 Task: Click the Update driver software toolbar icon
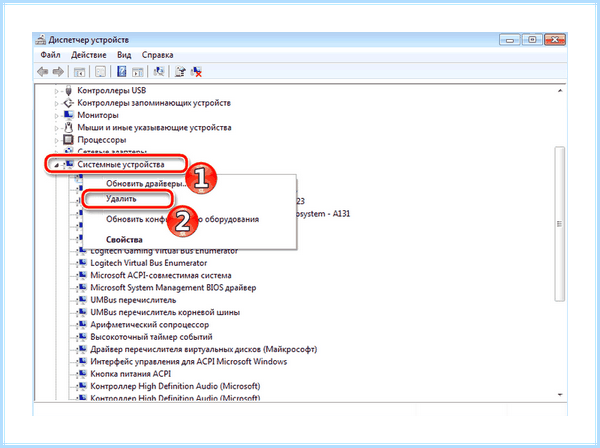tap(180, 72)
